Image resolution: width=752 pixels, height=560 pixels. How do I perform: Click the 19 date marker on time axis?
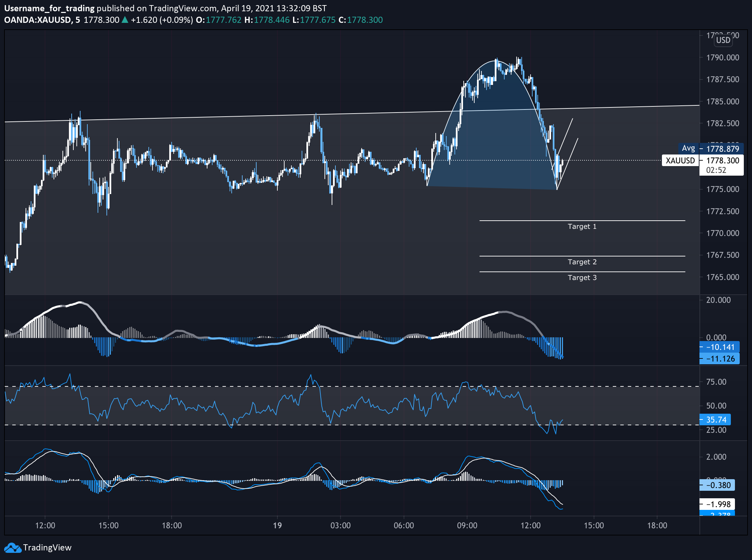277,526
